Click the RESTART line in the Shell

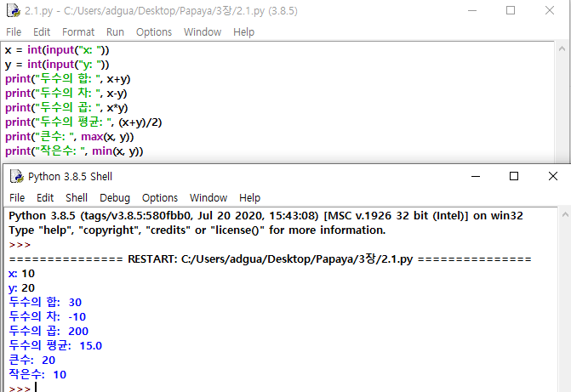[270, 259]
